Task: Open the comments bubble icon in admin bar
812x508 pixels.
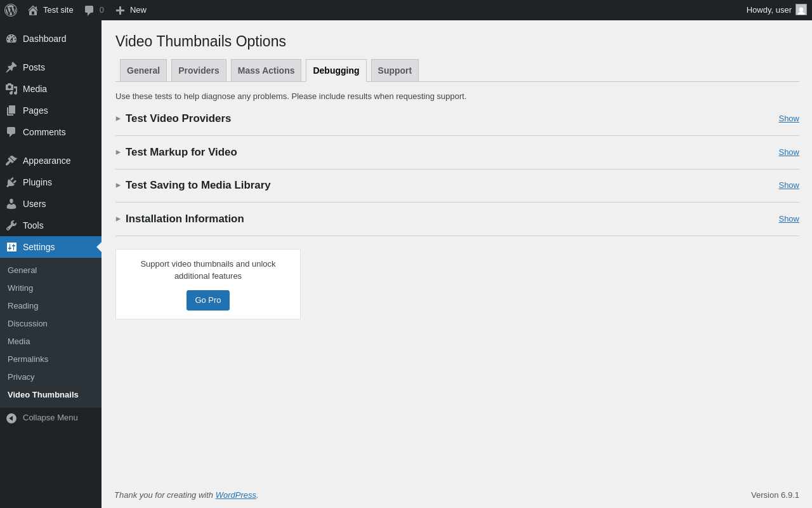Action: [x=89, y=10]
